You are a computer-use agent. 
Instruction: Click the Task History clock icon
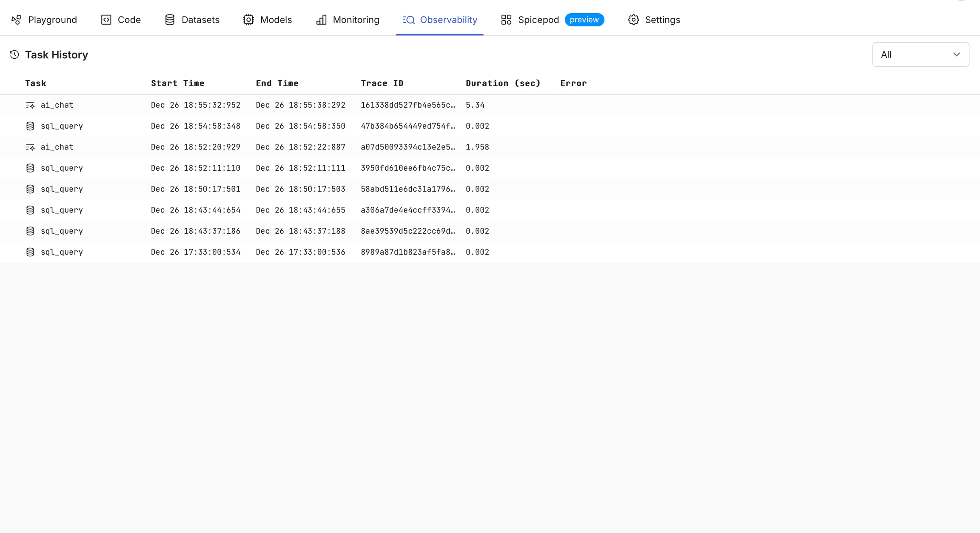tap(14, 54)
